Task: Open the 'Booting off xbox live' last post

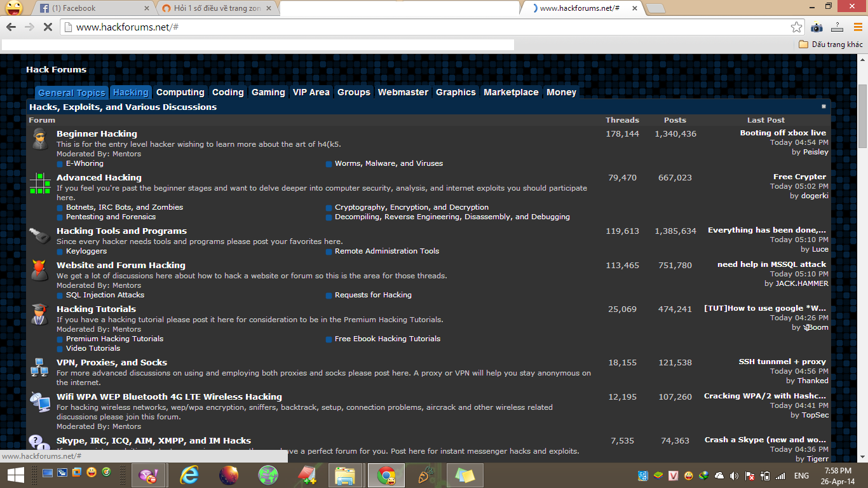Action: pos(783,133)
